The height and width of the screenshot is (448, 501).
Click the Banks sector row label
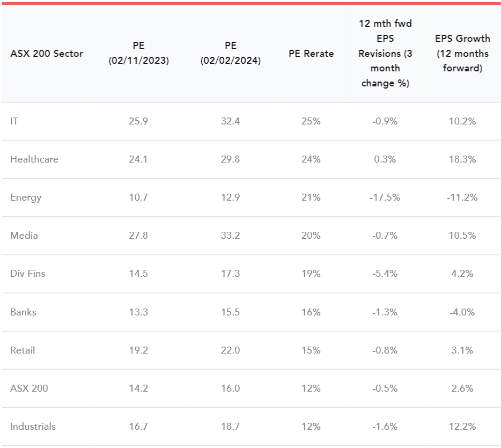24,312
